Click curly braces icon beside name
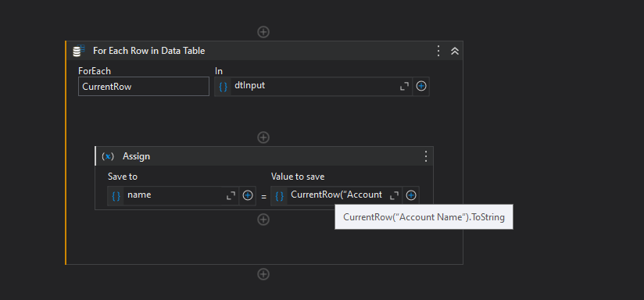This screenshot has width=644, height=300. 116,196
